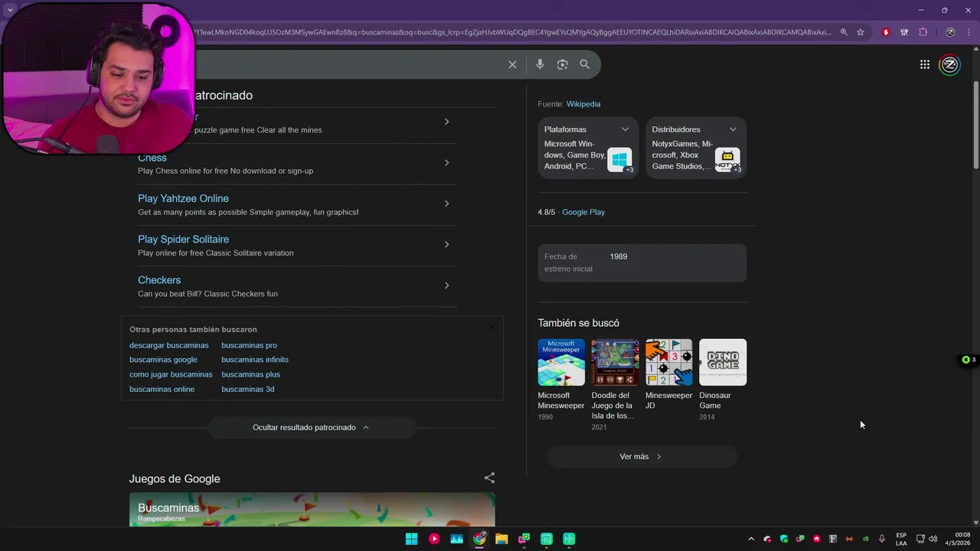Open the volume control in the system tray
Image resolution: width=980 pixels, height=551 pixels.
(x=933, y=539)
